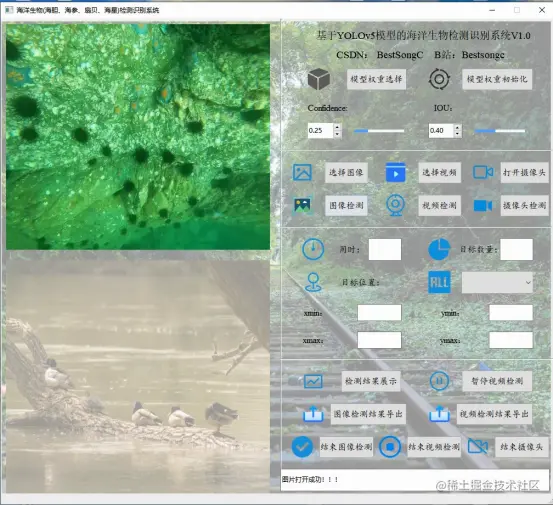Click the stop circle icon beside 结束视频检测
The height and width of the screenshot is (506, 554).
tap(390, 447)
